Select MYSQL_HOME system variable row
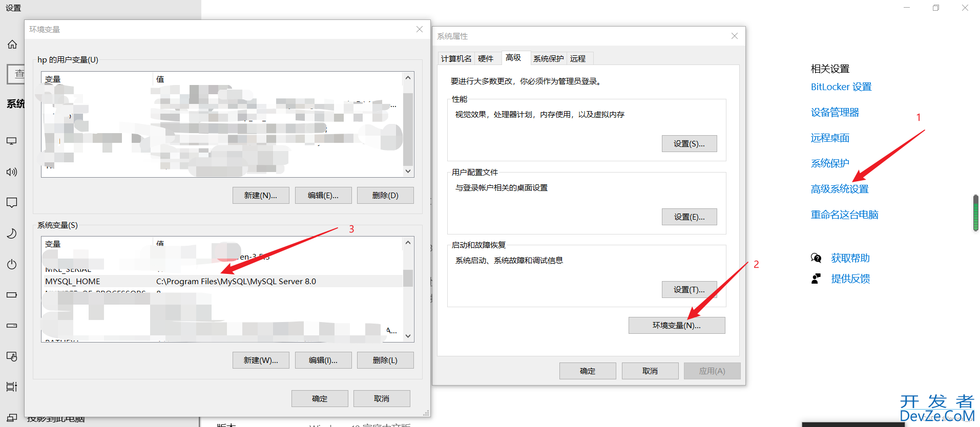This screenshot has width=980, height=427. 222,282
